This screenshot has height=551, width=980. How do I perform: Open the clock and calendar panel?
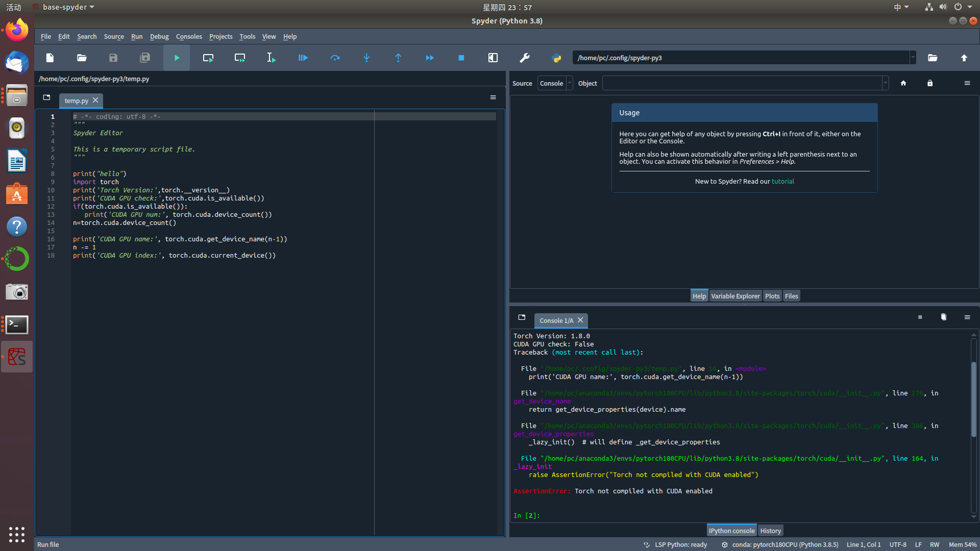click(507, 7)
